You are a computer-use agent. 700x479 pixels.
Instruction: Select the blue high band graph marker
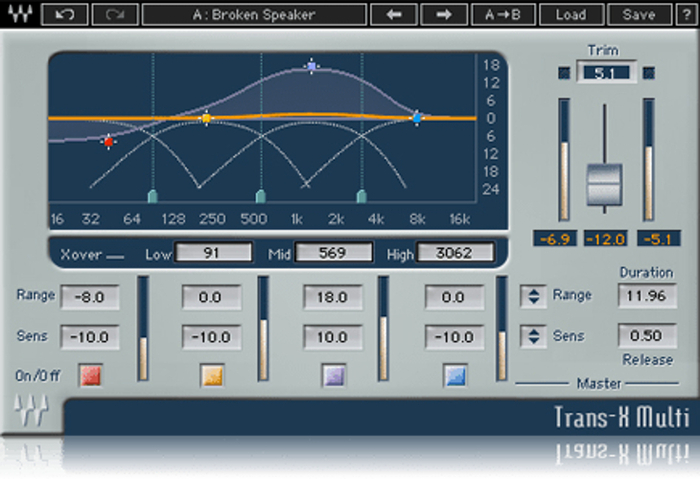pyautogui.click(x=417, y=118)
